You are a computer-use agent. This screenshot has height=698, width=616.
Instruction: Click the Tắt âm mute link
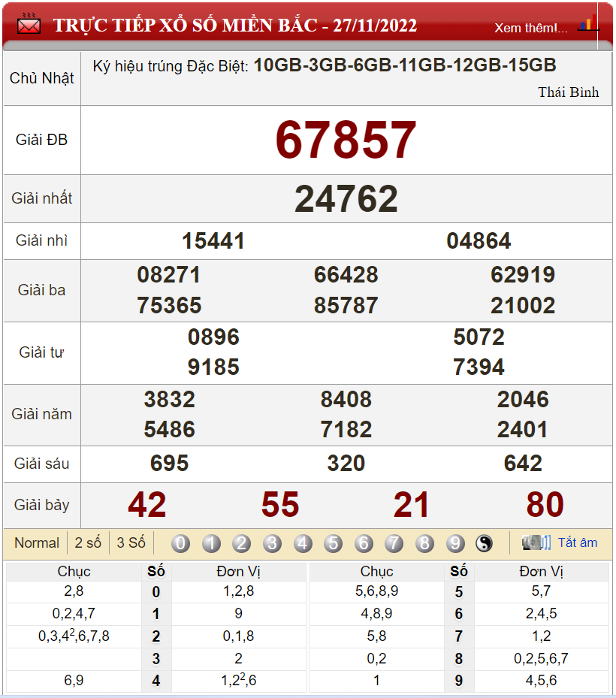tap(577, 542)
